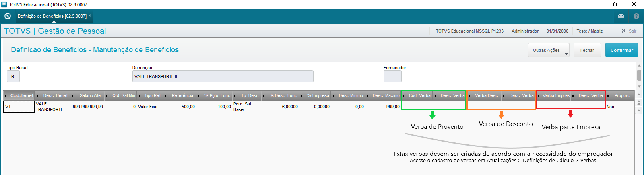Image resolution: width=644 pixels, height=175 pixels.
Task: Click the Administrador user label
Action: click(525, 31)
